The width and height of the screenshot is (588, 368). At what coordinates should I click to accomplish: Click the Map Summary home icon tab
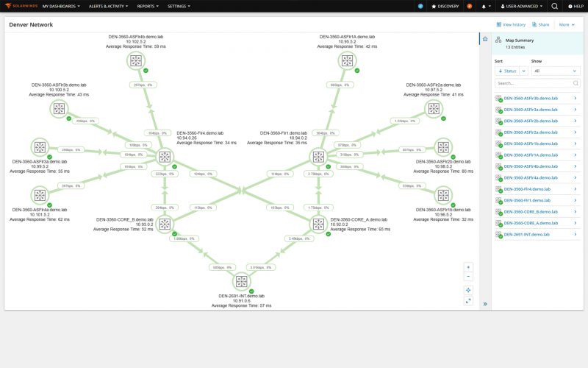485,39
